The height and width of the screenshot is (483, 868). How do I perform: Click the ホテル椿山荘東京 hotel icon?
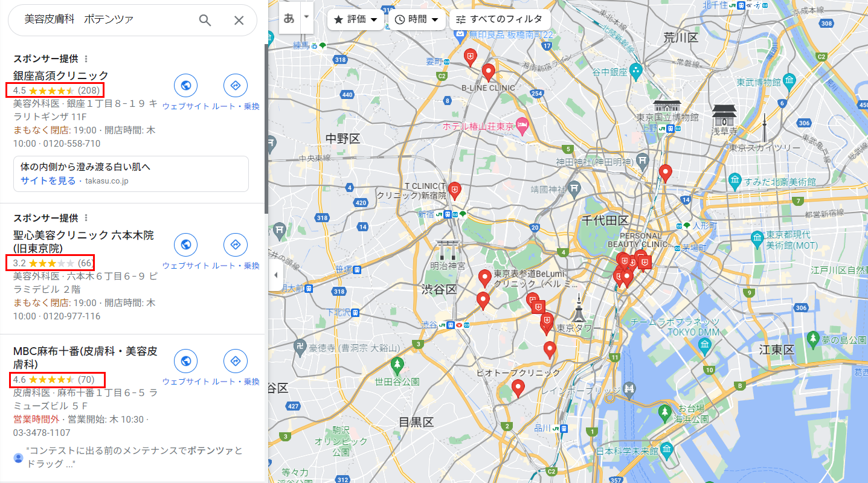pos(522,126)
